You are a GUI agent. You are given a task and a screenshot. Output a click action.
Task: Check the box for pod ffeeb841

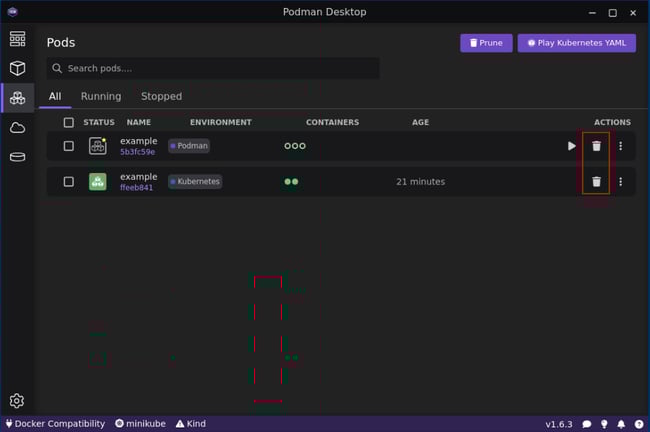[69, 182]
